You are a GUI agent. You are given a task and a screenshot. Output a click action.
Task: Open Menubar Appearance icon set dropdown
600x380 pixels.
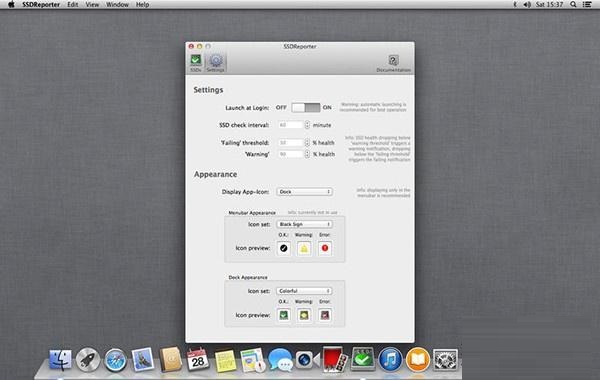click(304, 224)
